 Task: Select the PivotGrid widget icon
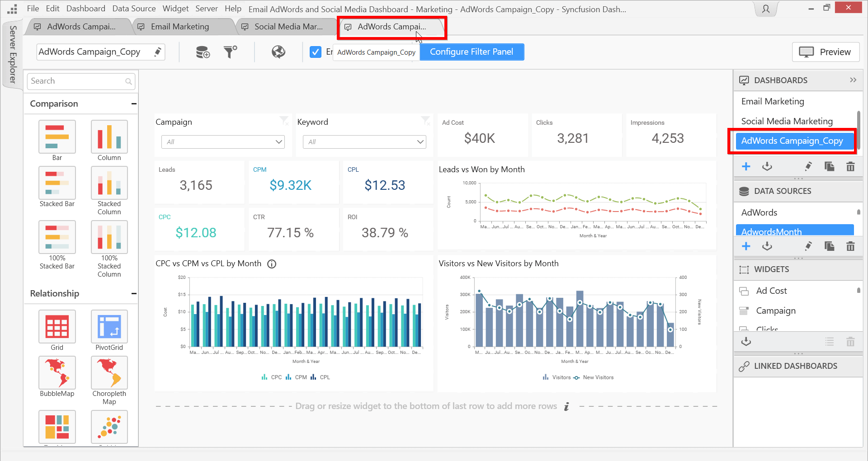pyautogui.click(x=109, y=327)
